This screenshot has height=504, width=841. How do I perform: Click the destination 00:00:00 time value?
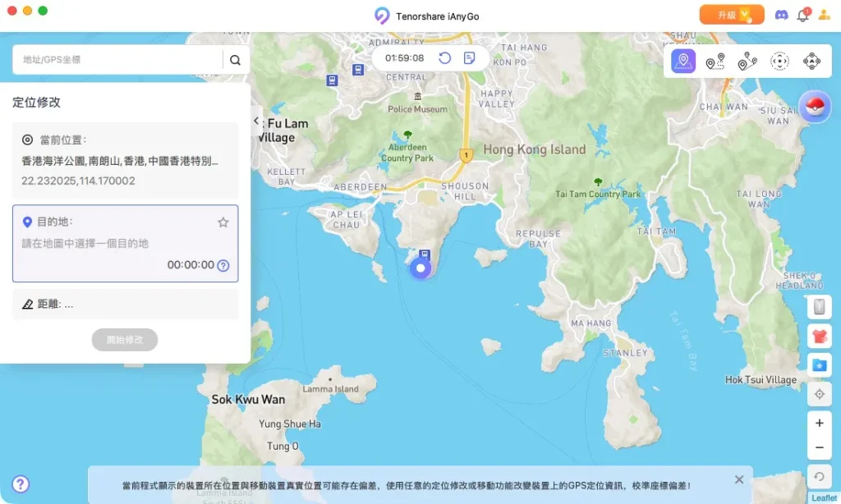191,265
